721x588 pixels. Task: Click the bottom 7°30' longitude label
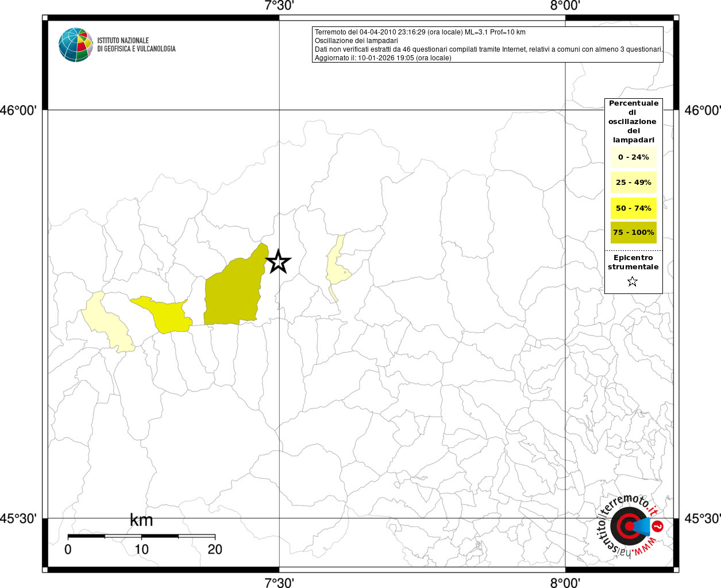point(279,582)
